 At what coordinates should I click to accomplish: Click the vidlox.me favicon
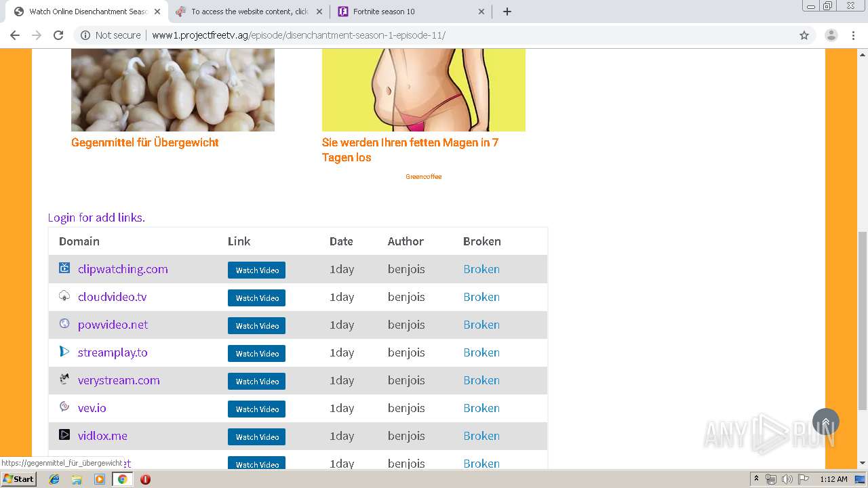click(x=64, y=434)
